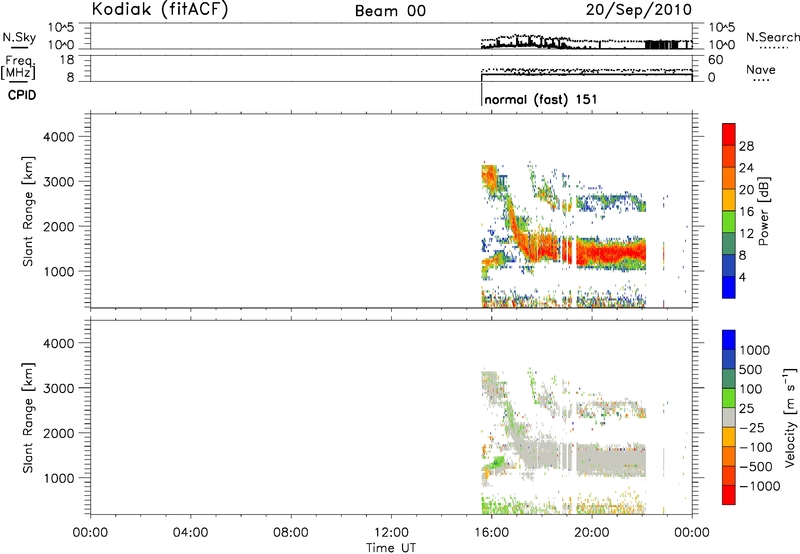Click the blue bottom segment of Power colorbar
This screenshot has height=554, width=800.
click(728, 288)
